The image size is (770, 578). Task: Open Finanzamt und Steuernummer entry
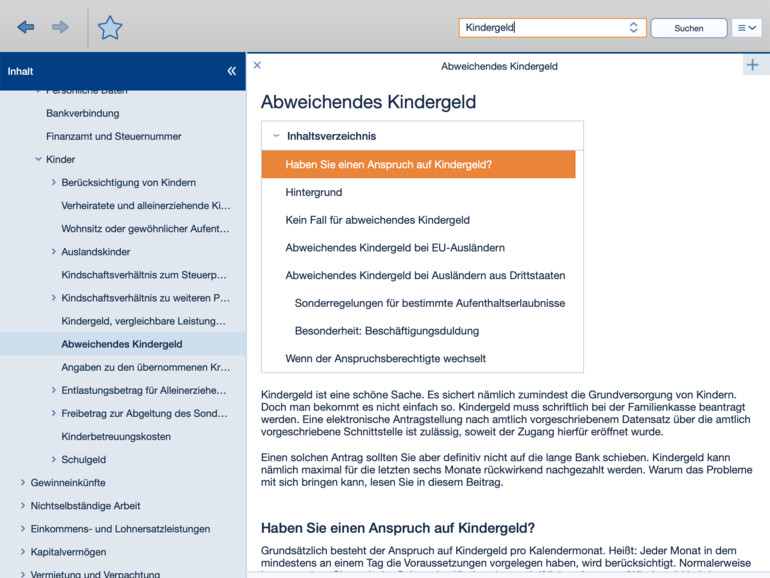tap(113, 137)
